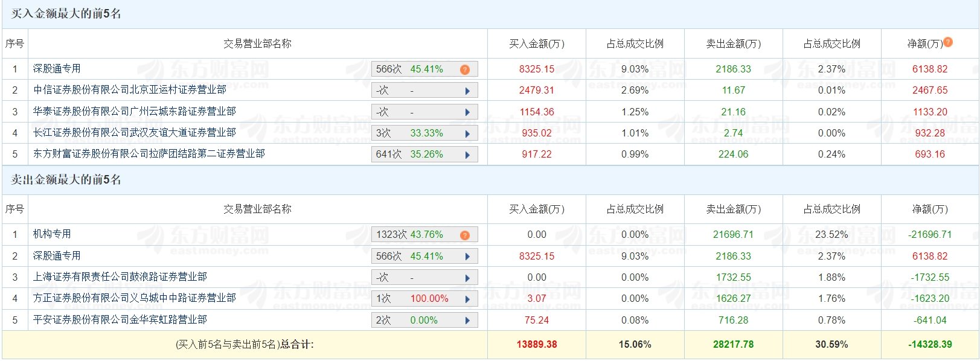The width and height of the screenshot is (980, 361).
Task: Click the orange help icon beside 净额(万) header
Action: click(948, 42)
